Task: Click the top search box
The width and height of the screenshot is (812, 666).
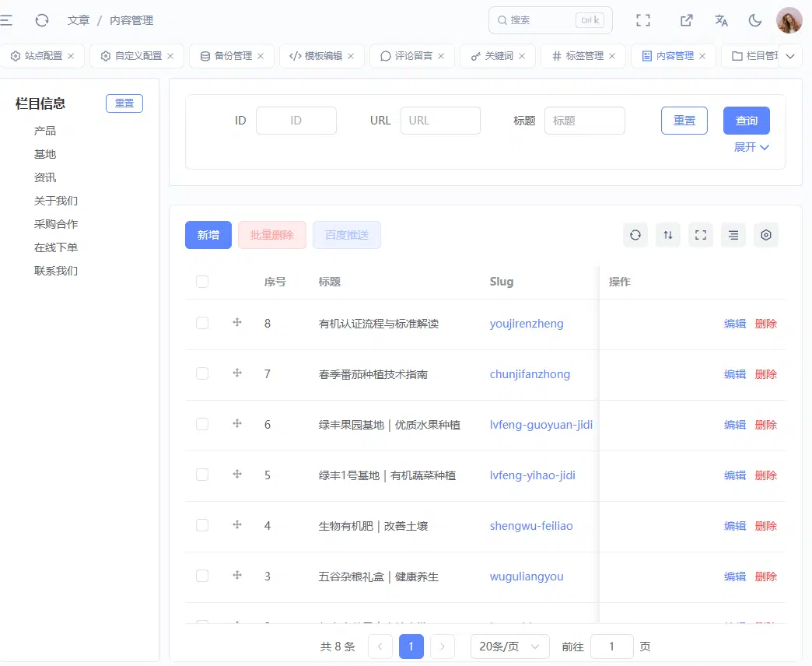Action: pyautogui.click(x=551, y=20)
